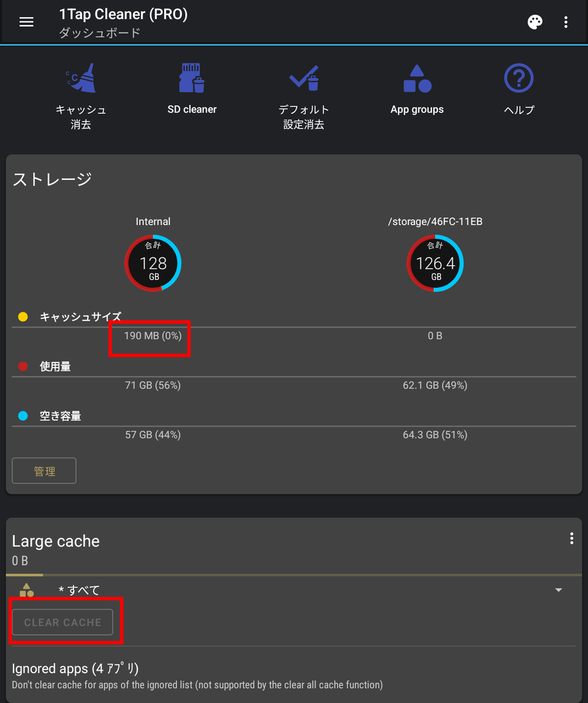Select the * すべて group selector
The image size is (588, 703).
coord(294,590)
